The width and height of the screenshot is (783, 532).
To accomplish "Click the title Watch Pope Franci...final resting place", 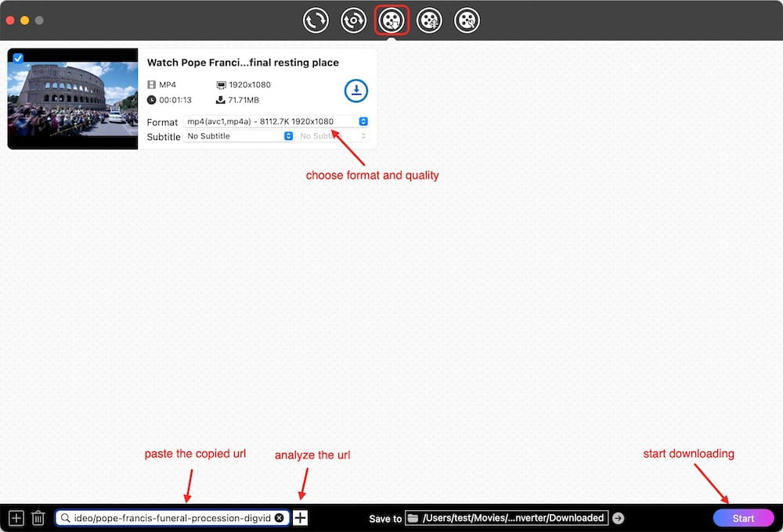I will click(x=243, y=63).
